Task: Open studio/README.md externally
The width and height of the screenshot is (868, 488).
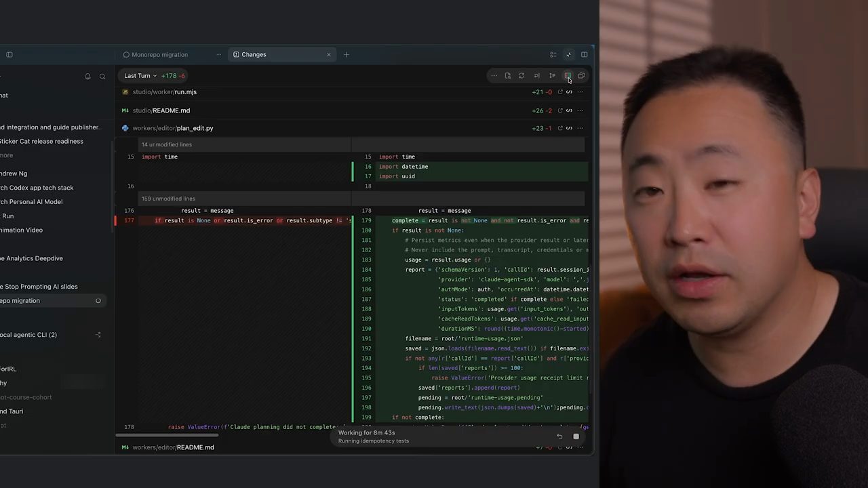Action: pos(560,110)
